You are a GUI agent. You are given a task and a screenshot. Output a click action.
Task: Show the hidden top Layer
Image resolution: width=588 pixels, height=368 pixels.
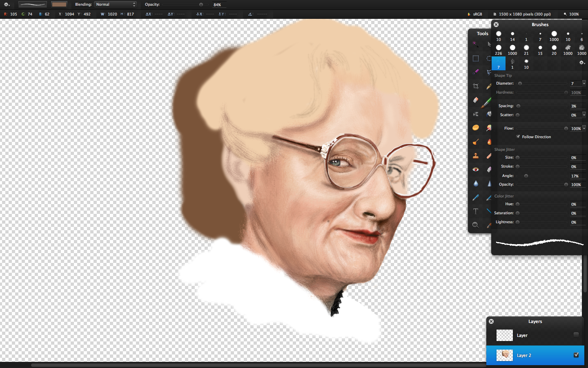tap(576, 335)
